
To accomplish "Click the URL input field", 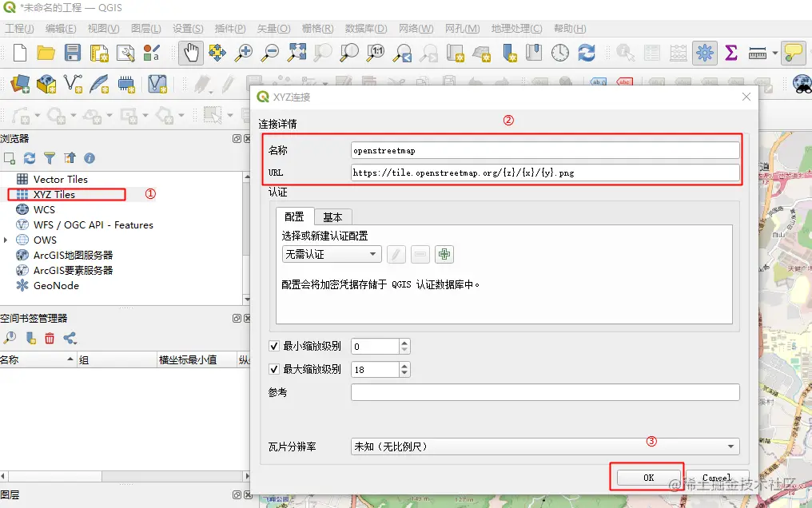I will coord(545,173).
